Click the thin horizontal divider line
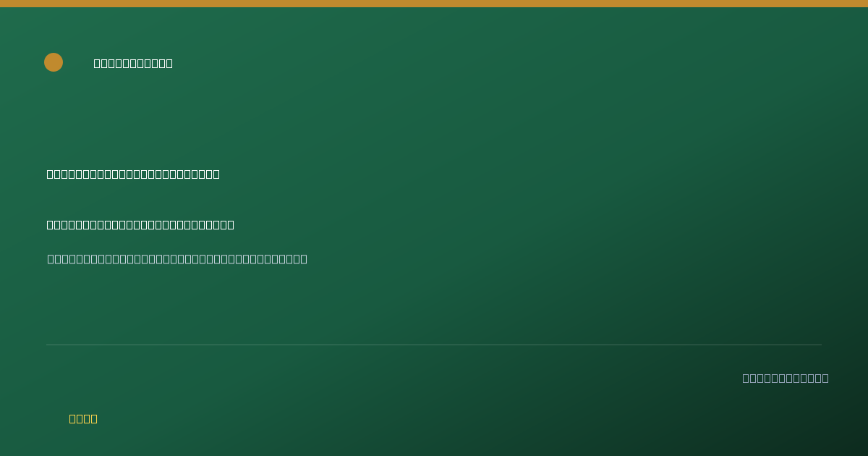 [x=434, y=345]
